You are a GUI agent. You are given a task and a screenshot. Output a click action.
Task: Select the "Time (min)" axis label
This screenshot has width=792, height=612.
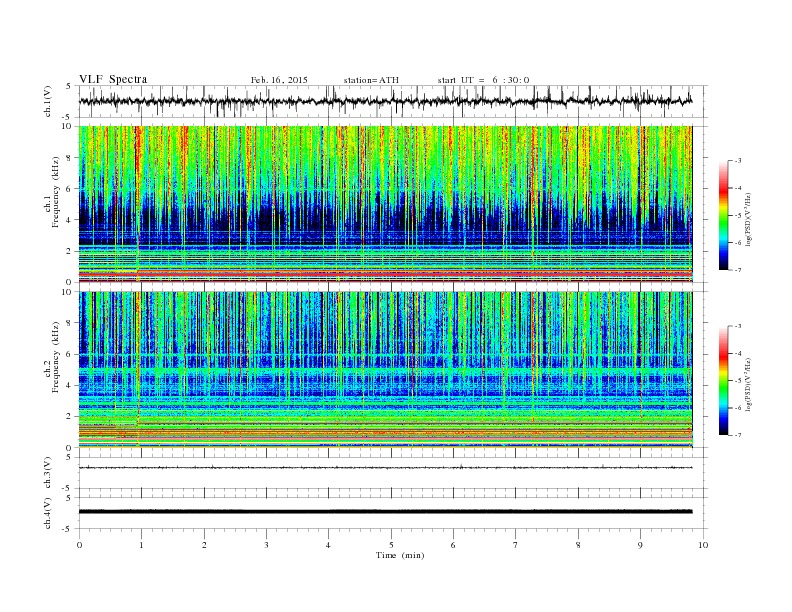[x=400, y=555]
